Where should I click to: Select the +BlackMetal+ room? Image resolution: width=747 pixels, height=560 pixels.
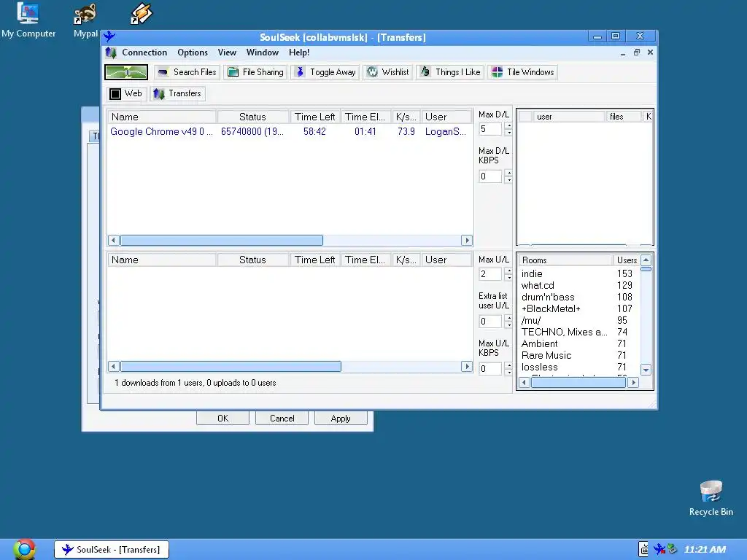click(x=551, y=308)
